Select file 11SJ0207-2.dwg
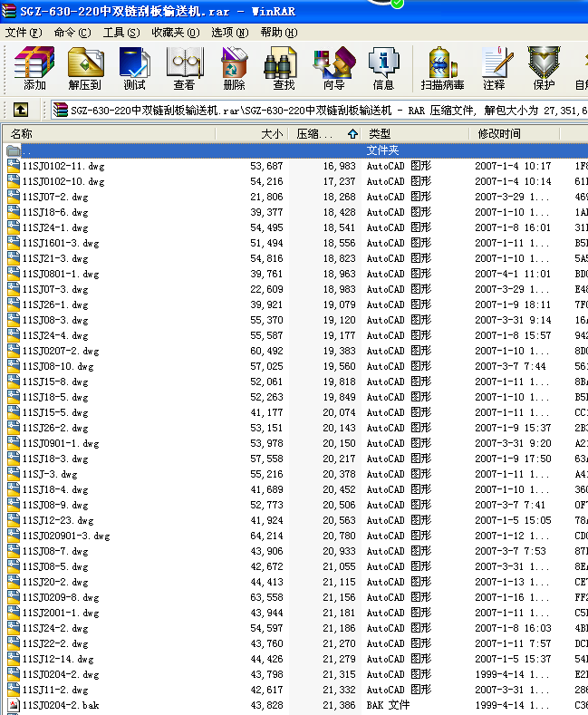This screenshot has height=715, width=588. 61,351
